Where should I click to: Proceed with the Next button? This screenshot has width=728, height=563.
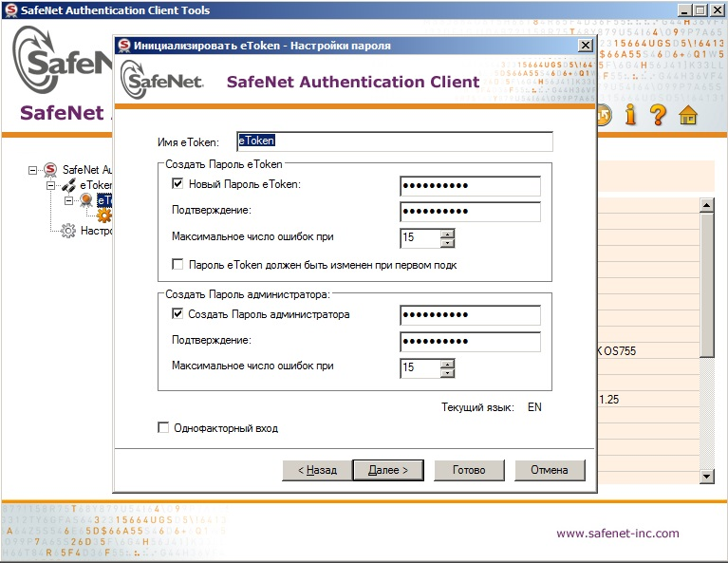(x=388, y=470)
